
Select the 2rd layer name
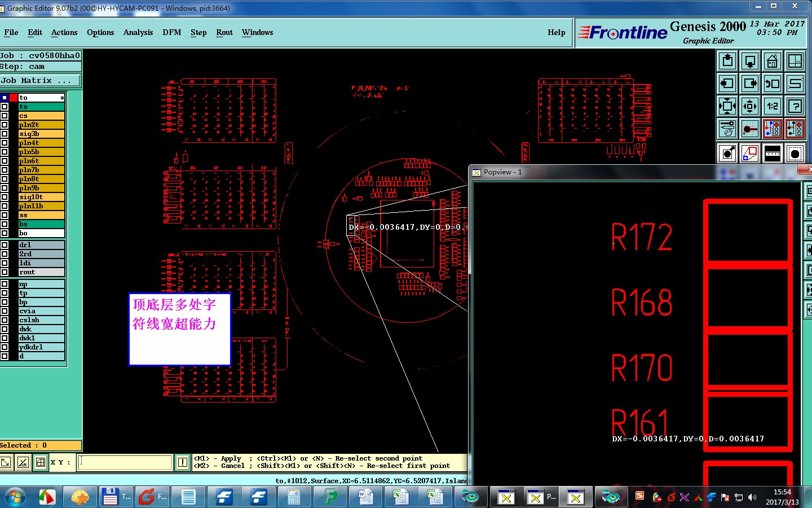pyautogui.click(x=41, y=254)
